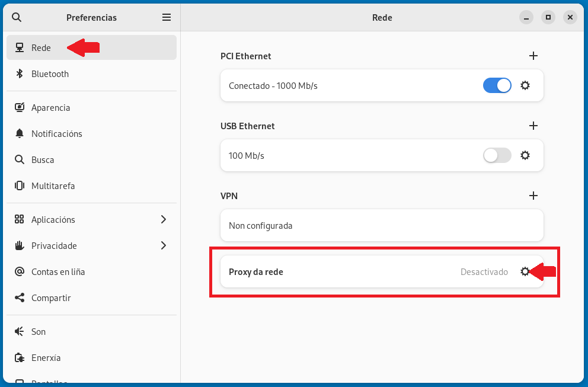588x387 pixels.
Task: Expand the Aplicacións submenu chevron
Action: [164, 220]
